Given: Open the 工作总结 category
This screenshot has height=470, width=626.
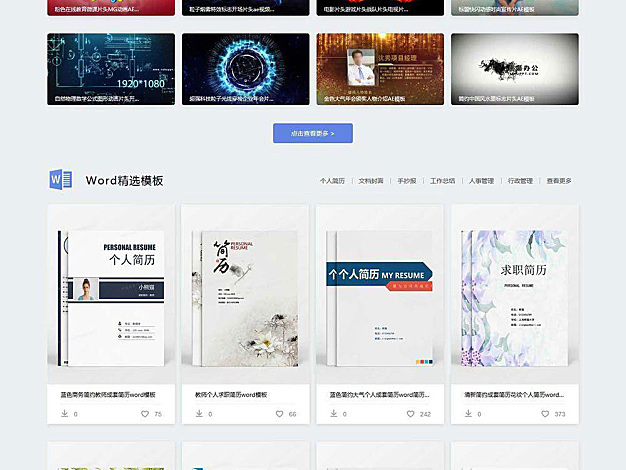Looking at the screenshot, I should coord(442,181).
